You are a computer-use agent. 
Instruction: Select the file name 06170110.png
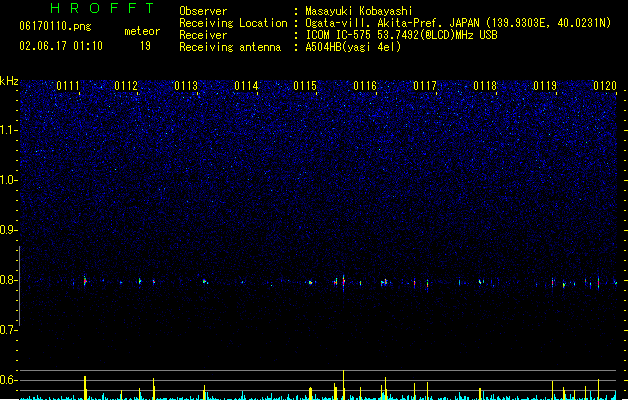(x=55, y=26)
